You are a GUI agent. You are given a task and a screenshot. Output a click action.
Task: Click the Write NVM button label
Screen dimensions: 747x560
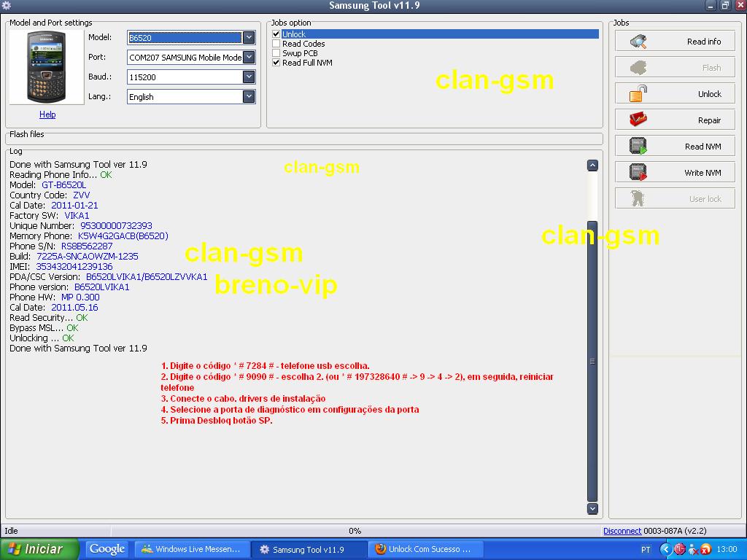point(703,172)
